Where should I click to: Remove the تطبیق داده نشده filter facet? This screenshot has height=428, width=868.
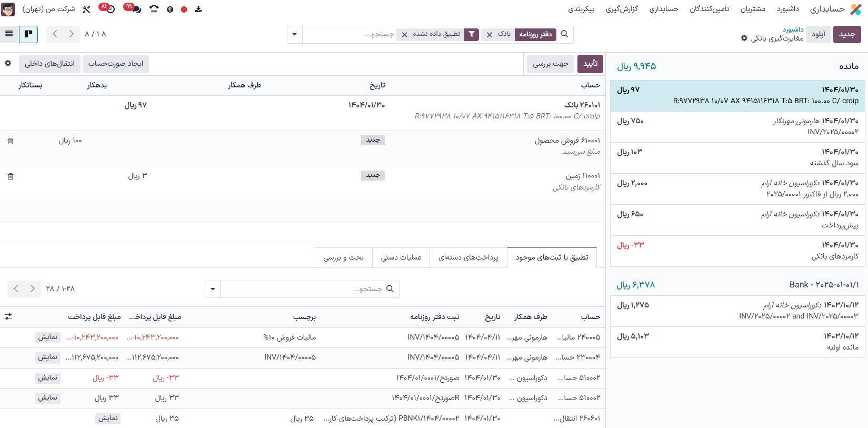[404, 35]
